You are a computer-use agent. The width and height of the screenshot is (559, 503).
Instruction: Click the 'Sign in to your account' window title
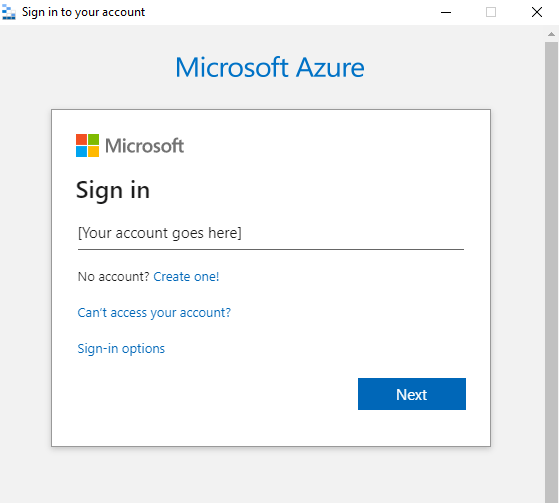(x=83, y=12)
